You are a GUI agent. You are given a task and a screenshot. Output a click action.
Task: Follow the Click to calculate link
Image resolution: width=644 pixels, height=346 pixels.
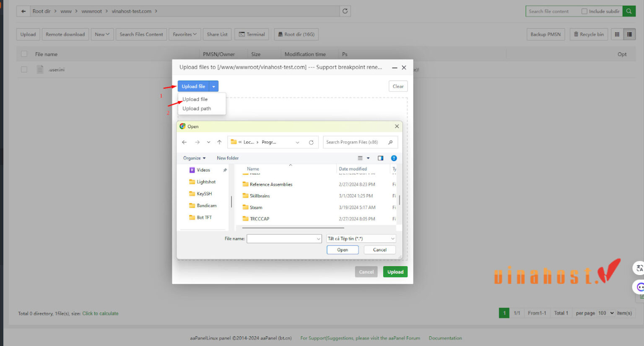100,314
